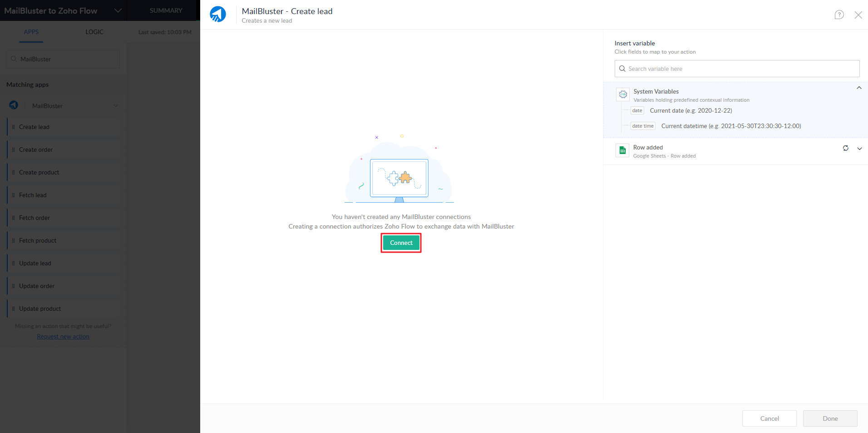Viewport: 868px width, 433px height.
Task: Click the help question mark icon
Action: 839,15
